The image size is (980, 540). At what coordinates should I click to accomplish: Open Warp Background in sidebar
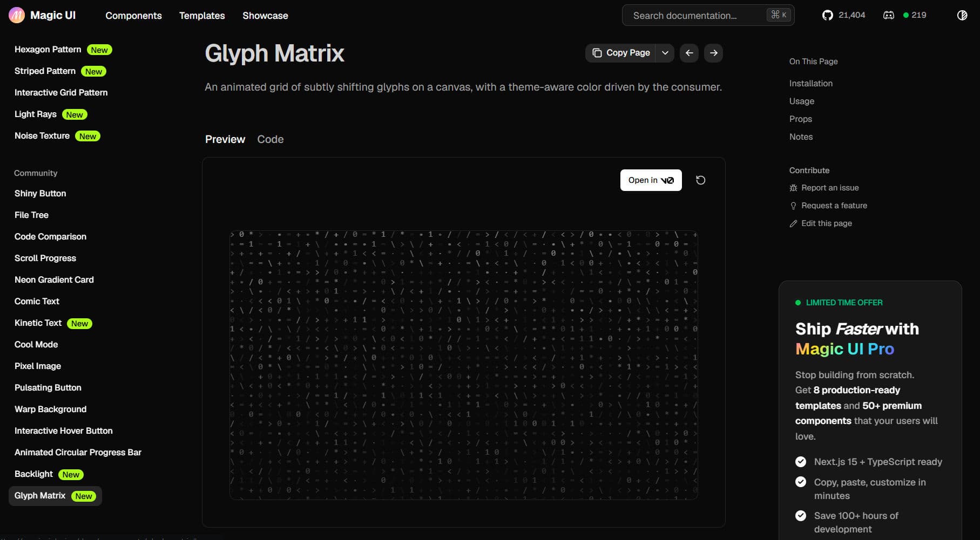pyautogui.click(x=50, y=409)
